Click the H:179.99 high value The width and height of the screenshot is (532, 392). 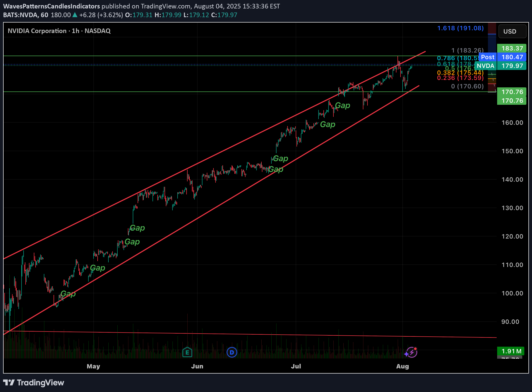pos(168,15)
